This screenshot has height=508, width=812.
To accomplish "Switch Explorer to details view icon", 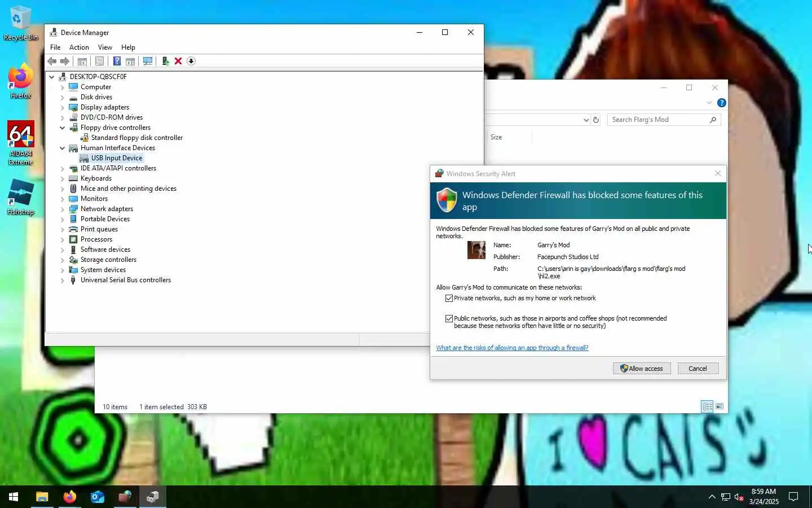I will [x=707, y=406].
